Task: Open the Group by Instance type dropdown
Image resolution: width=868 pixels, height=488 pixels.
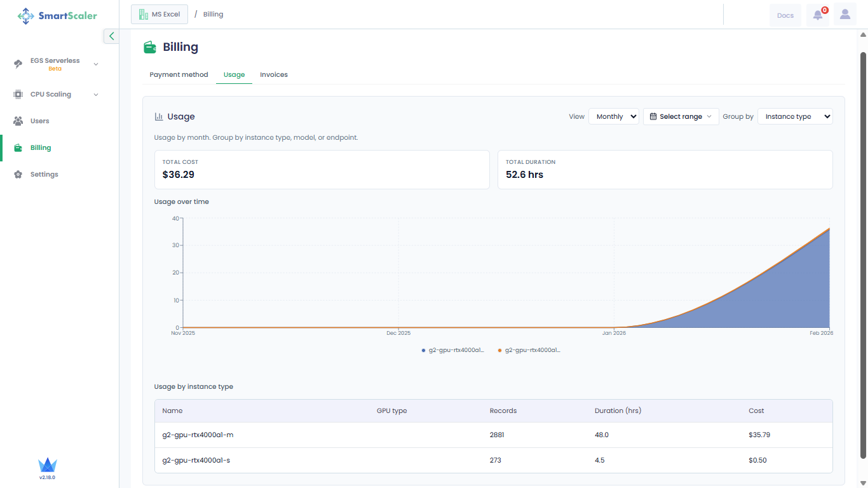Action: click(794, 116)
